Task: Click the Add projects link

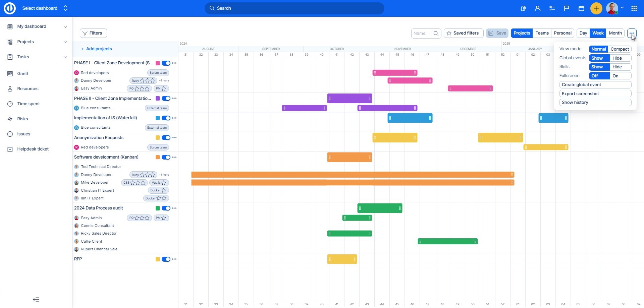Action: coord(99,49)
